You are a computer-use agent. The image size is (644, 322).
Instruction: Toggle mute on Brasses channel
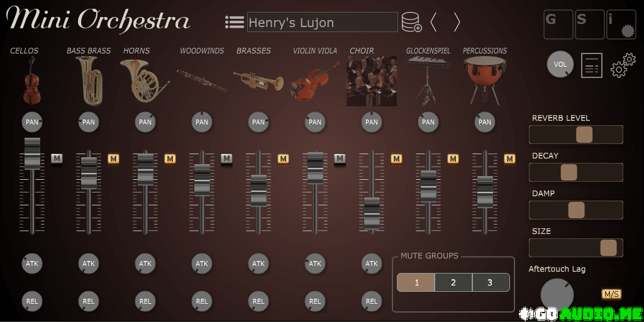(x=284, y=158)
